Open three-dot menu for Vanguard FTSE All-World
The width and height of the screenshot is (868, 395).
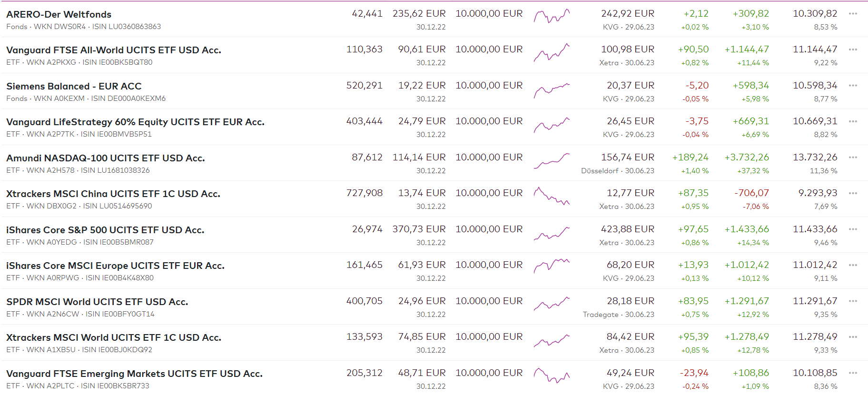[x=853, y=49]
